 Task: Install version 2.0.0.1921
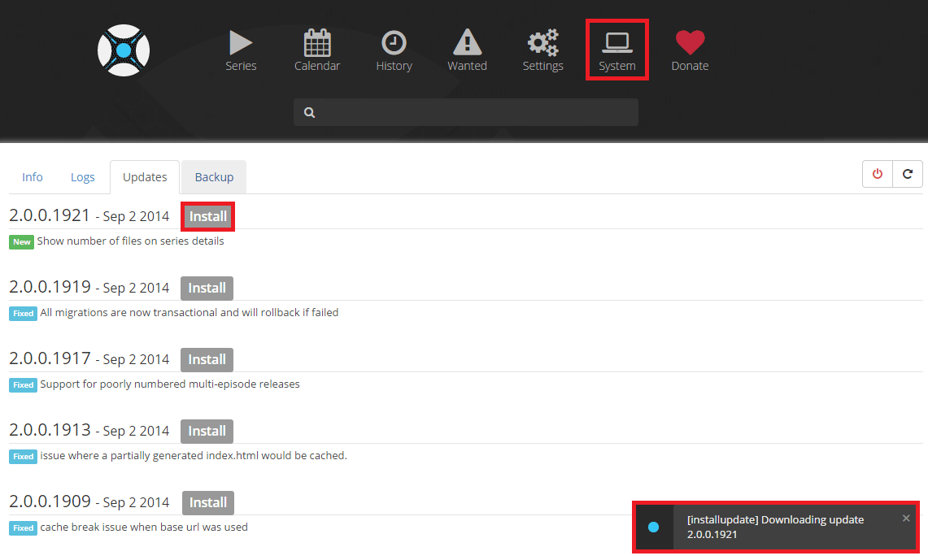[207, 216]
